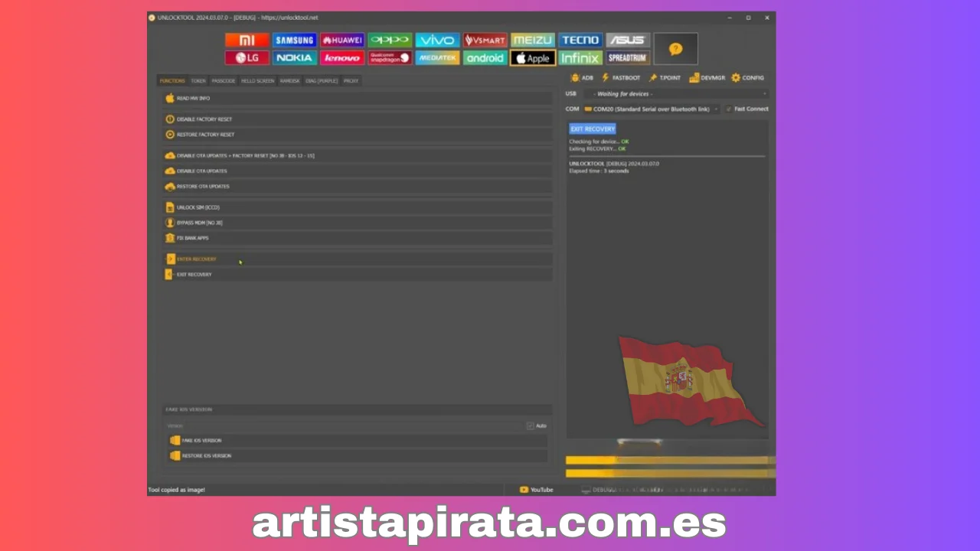Run Enter Recovery
Image resolution: width=980 pixels, height=551 pixels.
tap(358, 259)
